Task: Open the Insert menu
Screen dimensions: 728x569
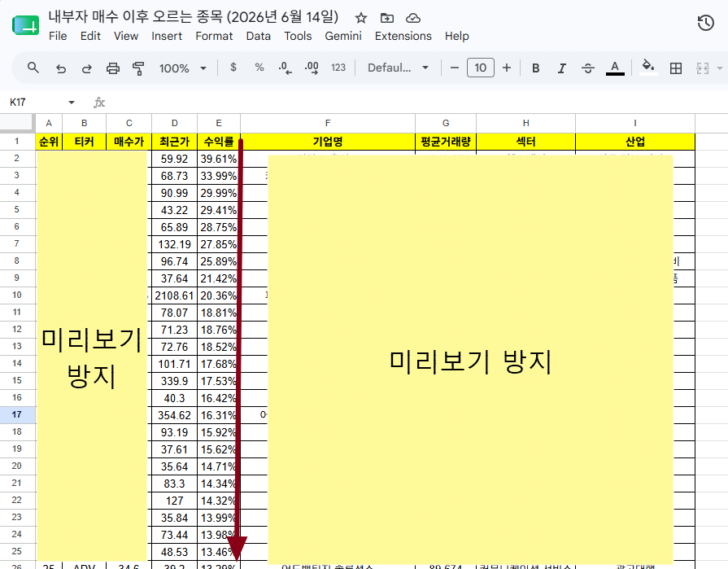Action: point(167,37)
